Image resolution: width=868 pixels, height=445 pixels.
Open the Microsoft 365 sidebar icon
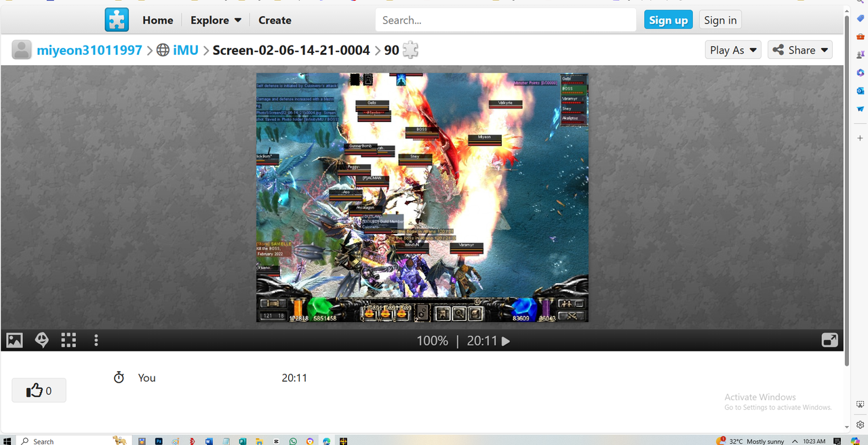coord(860,73)
